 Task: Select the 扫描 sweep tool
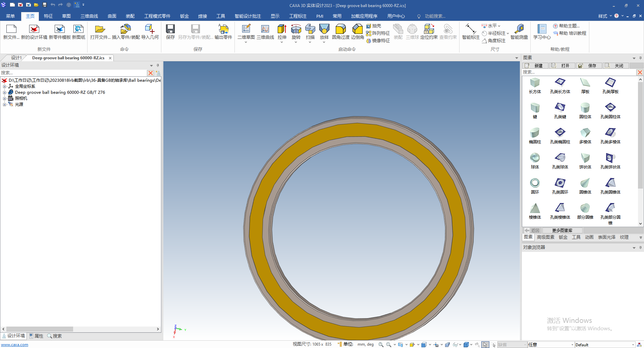tap(310, 32)
